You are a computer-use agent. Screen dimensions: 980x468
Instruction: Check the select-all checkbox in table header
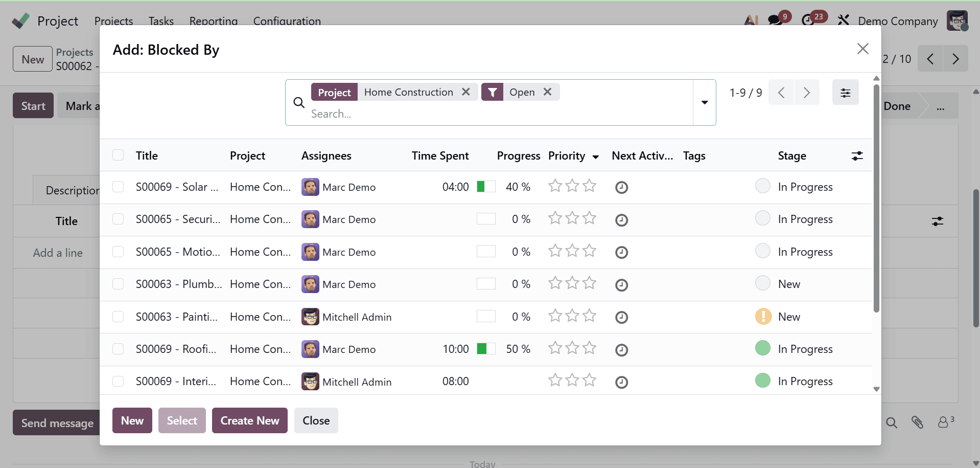[x=118, y=155]
